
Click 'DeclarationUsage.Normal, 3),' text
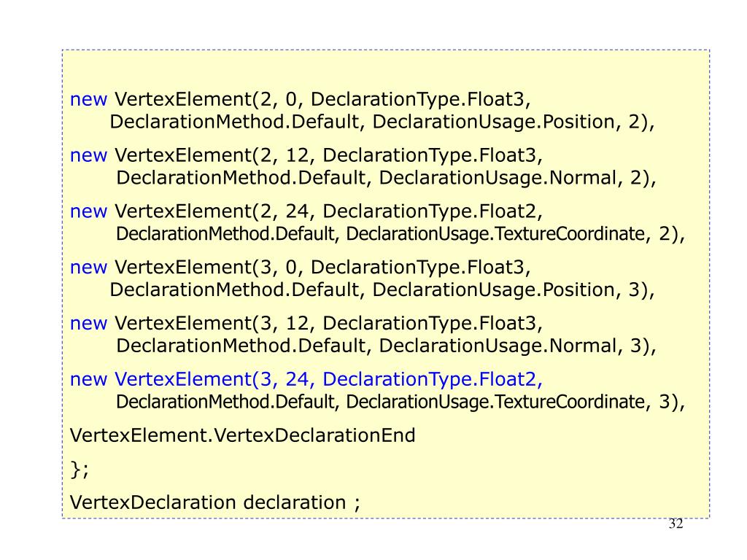point(518,346)
